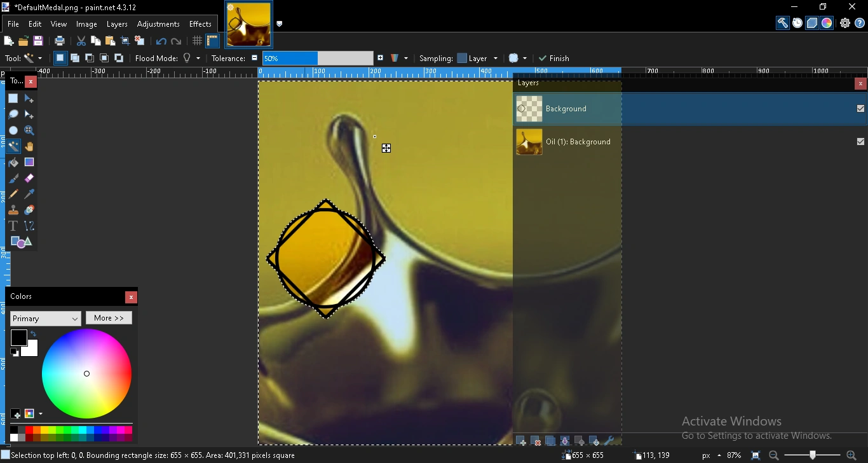Open the File menu
The width and height of the screenshot is (868, 463).
[x=13, y=24]
